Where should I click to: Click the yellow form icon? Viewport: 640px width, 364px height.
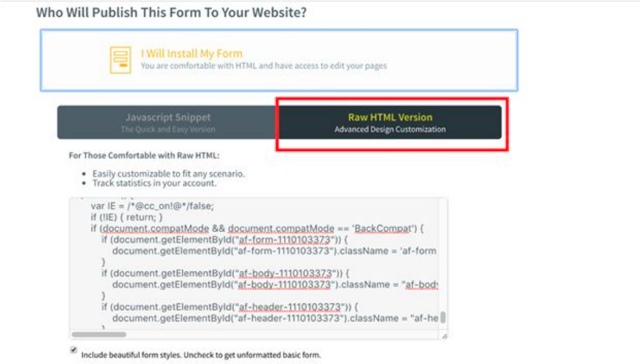pyautogui.click(x=121, y=60)
